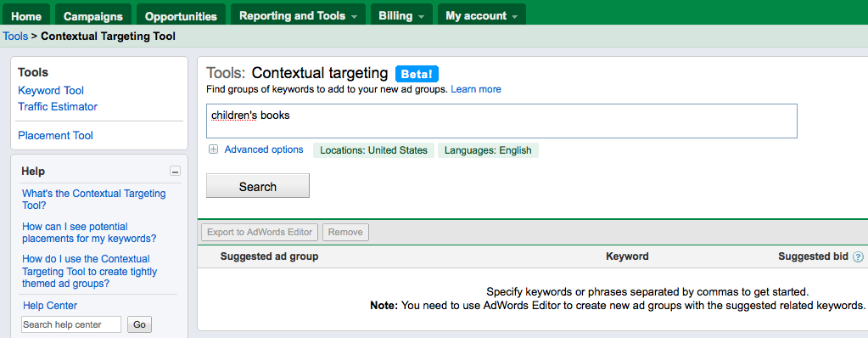Image resolution: width=868 pixels, height=338 pixels.
Task: Open the Reporting and Tools dropdown menu
Action: point(298,15)
